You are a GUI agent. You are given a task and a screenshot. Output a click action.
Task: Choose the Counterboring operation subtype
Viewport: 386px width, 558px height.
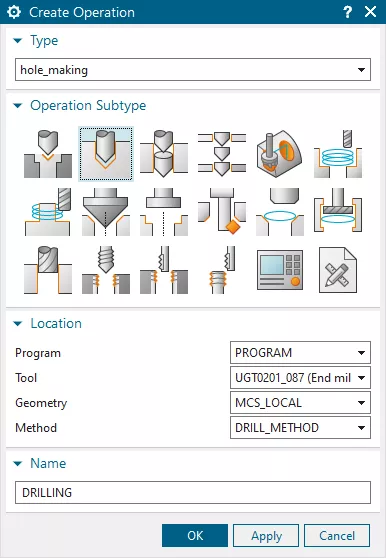164,212
